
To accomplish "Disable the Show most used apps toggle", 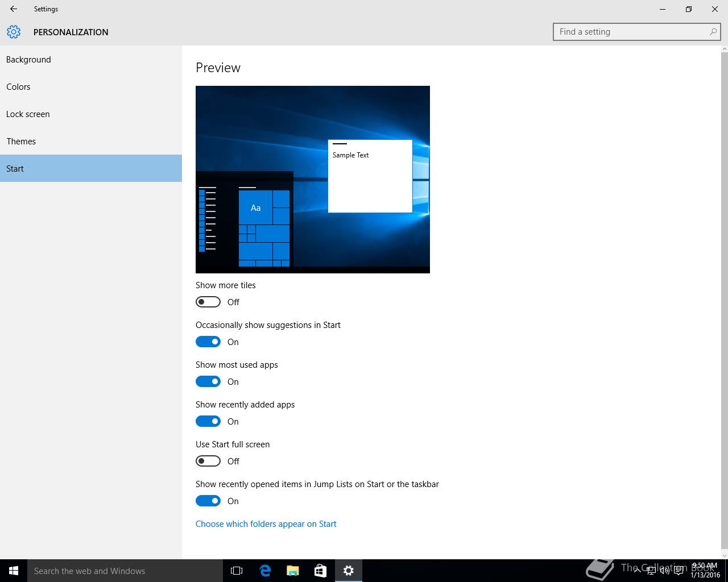I will point(208,381).
